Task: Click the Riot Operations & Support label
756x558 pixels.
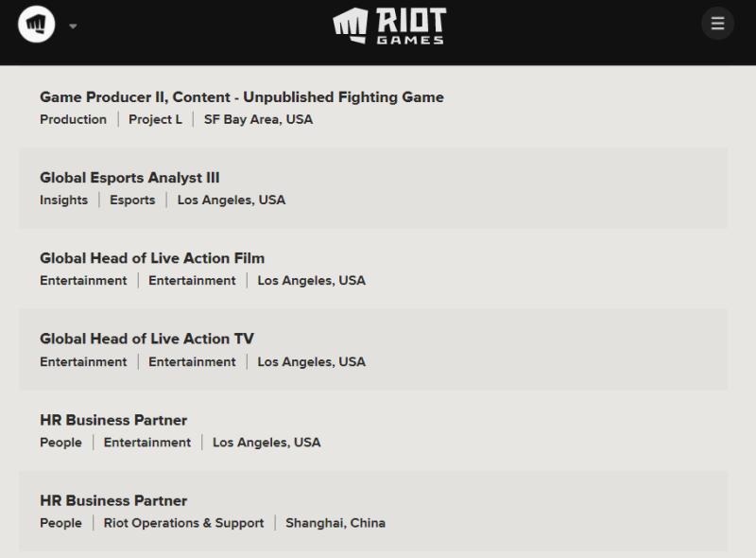Action: [x=183, y=523]
